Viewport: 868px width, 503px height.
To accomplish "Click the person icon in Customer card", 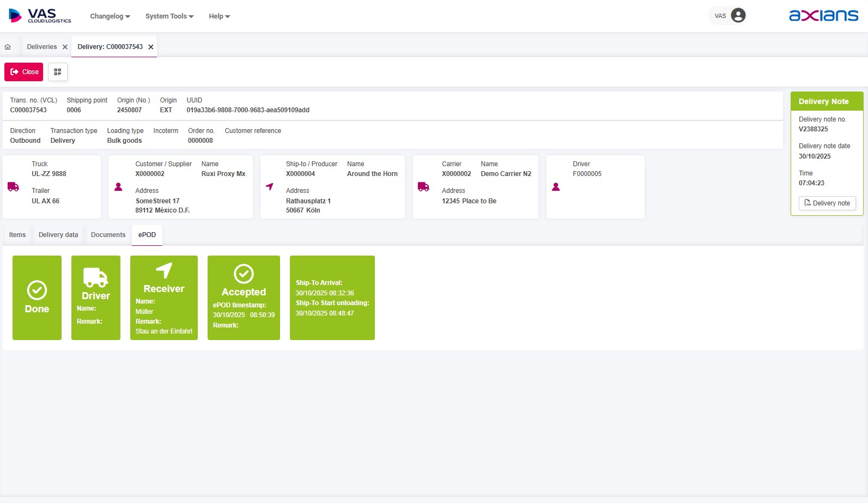I will (x=118, y=187).
